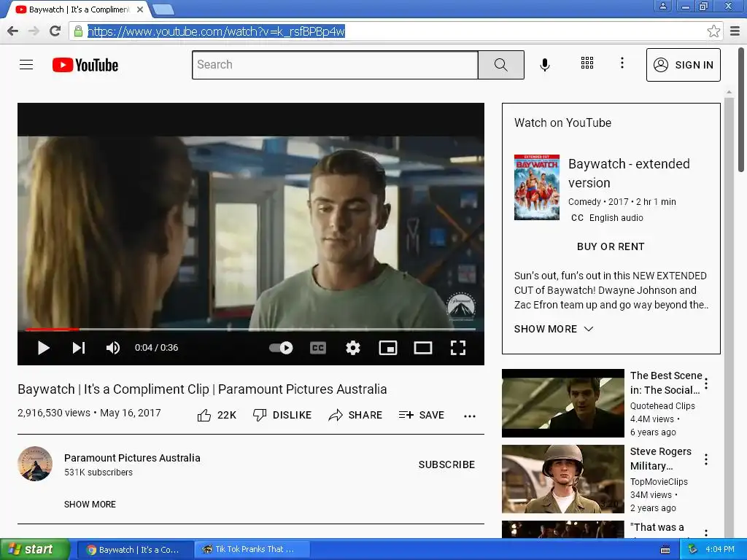Expand Baywatch movie description SHOW MORE
This screenshot has width=747, height=560.
pyautogui.click(x=554, y=329)
